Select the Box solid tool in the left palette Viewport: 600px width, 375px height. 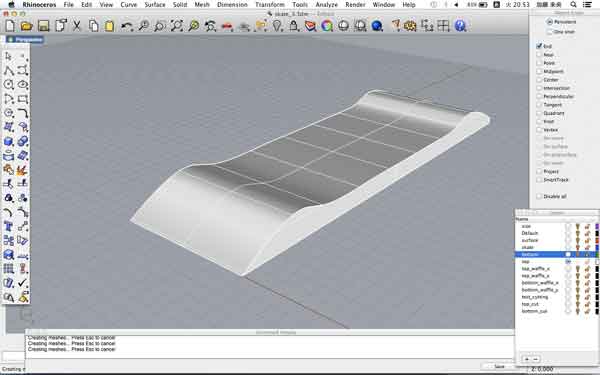coord(8,141)
